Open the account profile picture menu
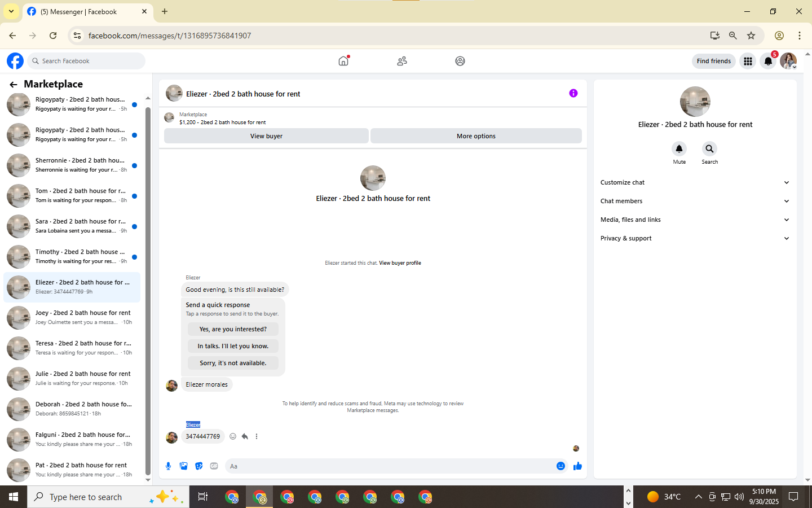The image size is (812, 508). click(x=788, y=61)
